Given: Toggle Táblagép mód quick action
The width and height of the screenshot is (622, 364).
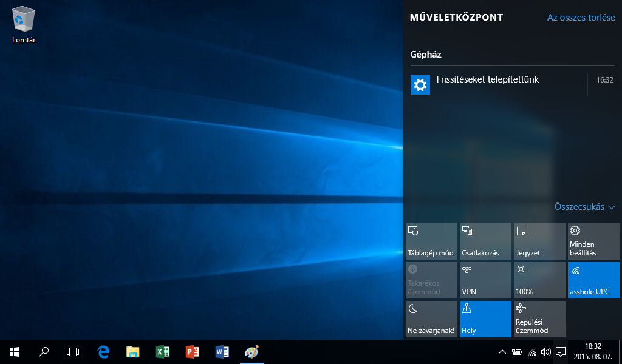Looking at the screenshot, I should point(431,241).
